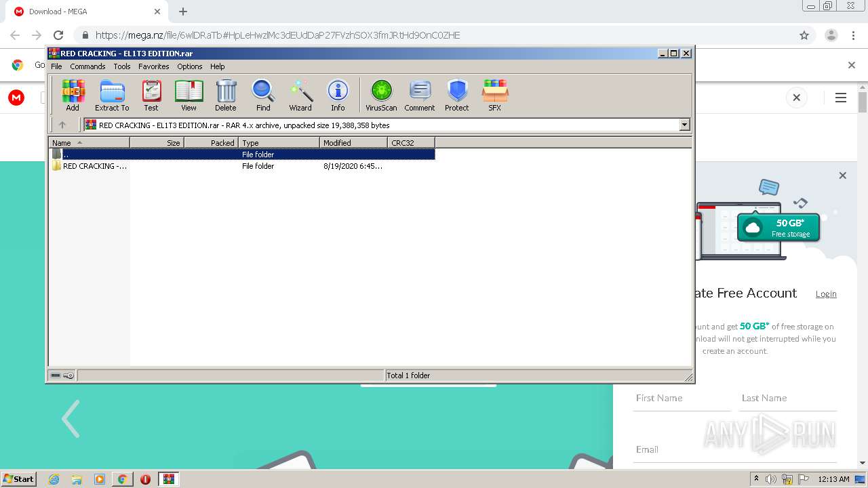
Task: Close the Download - MEGA tab
Action: [x=157, y=12]
